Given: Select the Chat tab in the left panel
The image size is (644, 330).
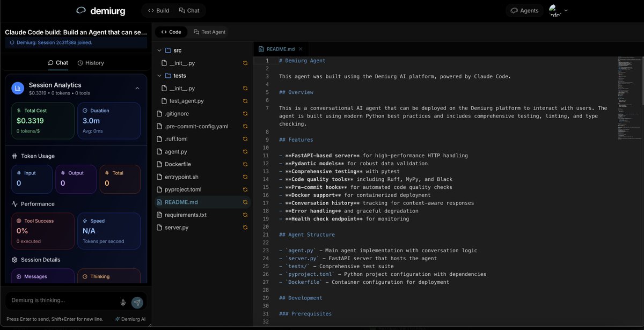Looking at the screenshot, I should (58, 63).
